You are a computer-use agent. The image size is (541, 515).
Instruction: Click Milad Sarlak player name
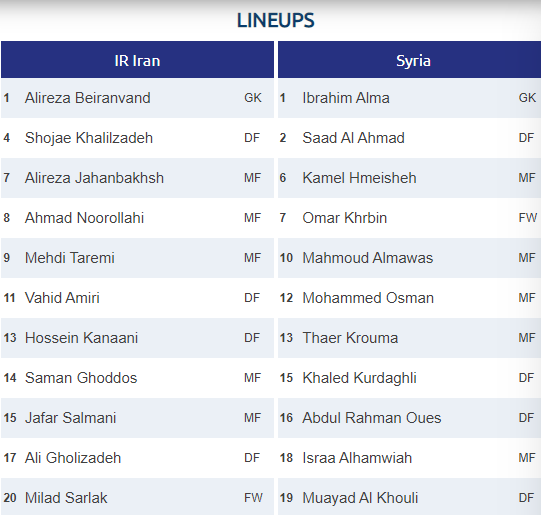point(66,498)
